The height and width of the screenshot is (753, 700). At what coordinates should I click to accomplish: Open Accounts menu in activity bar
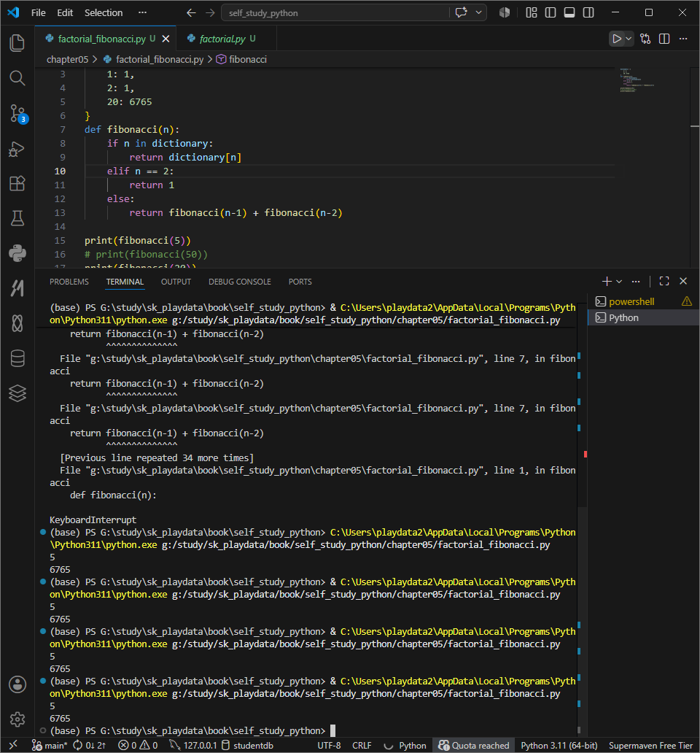click(17, 684)
